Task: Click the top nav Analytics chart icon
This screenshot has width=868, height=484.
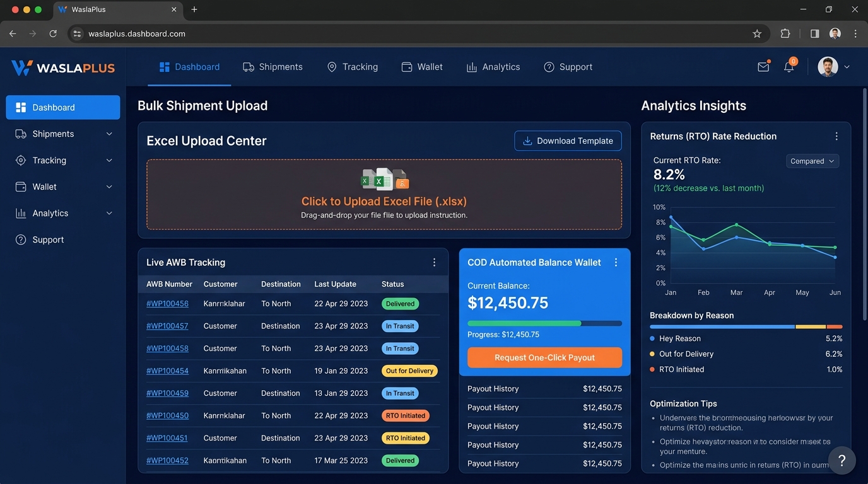Action: [x=471, y=67]
